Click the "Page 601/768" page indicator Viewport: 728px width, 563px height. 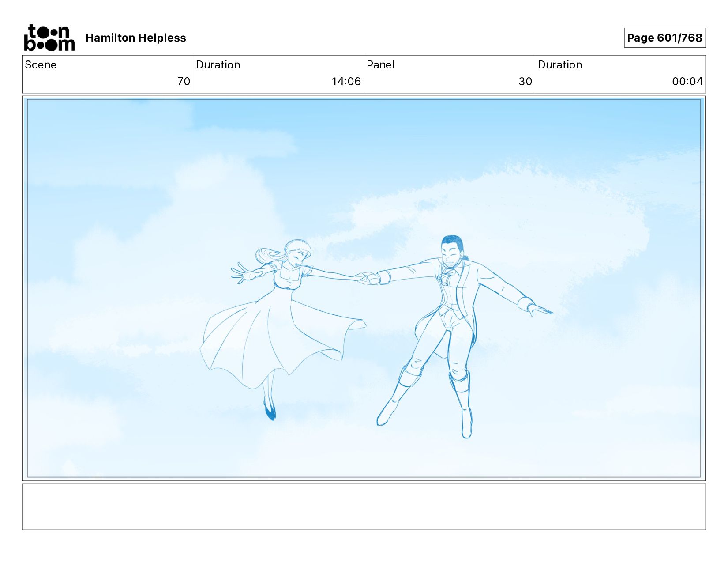tap(664, 38)
